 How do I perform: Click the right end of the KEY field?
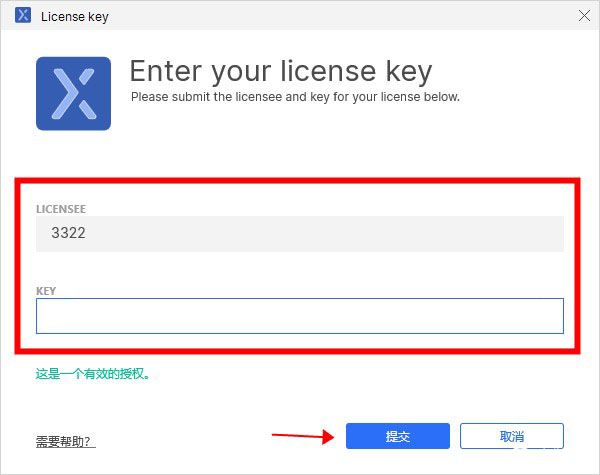point(551,316)
